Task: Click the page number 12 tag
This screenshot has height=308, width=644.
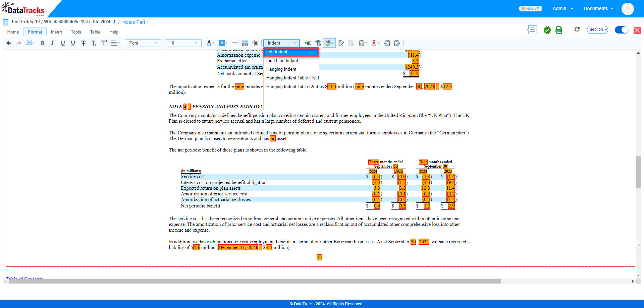Action: click(x=319, y=257)
